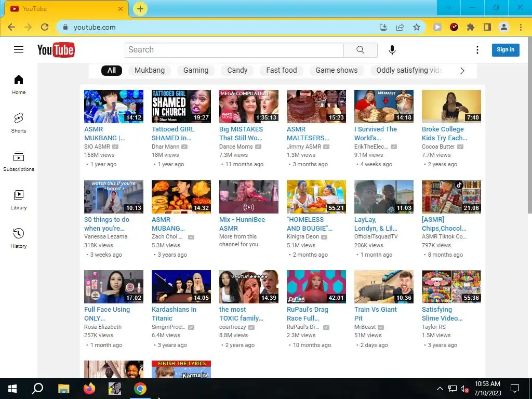The image size is (532, 399).
Task: Open the YouTube hamburger guide menu
Action: 19,50
